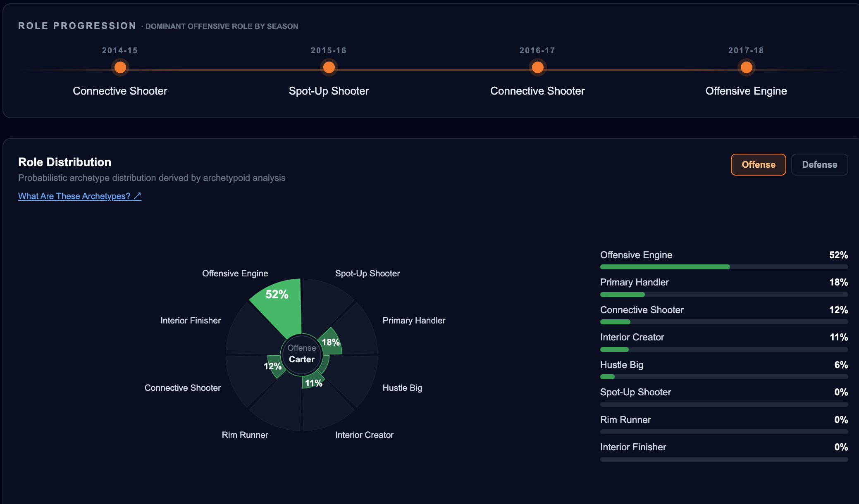
Task: Click the Spot-Up Shooter chart label
Action: 367,273
